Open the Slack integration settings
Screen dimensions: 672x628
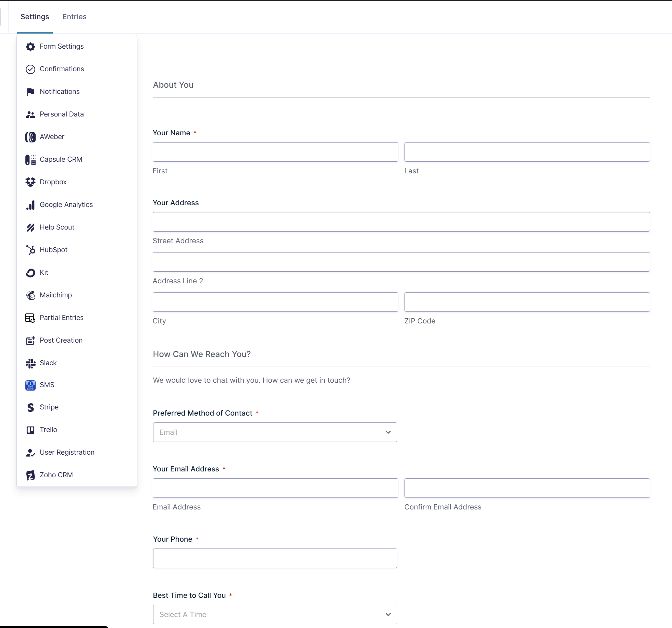[x=48, y=363]
